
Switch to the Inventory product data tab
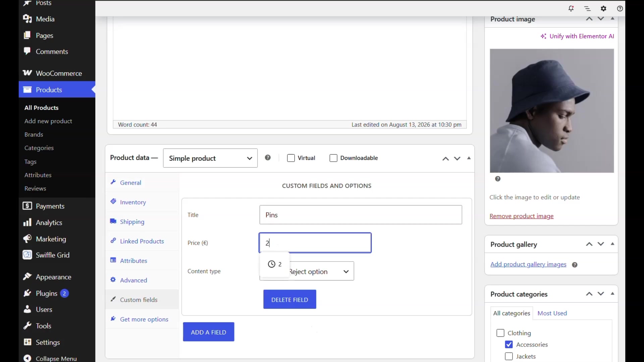142,202
